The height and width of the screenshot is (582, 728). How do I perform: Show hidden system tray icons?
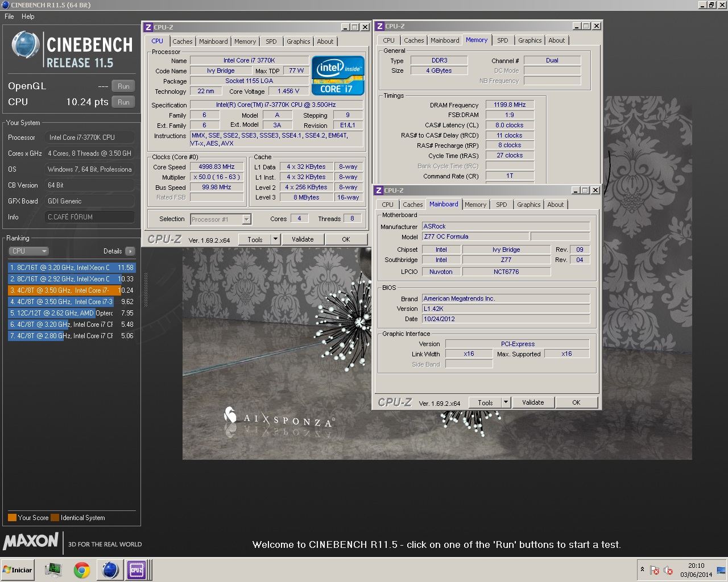coord(642,569)
